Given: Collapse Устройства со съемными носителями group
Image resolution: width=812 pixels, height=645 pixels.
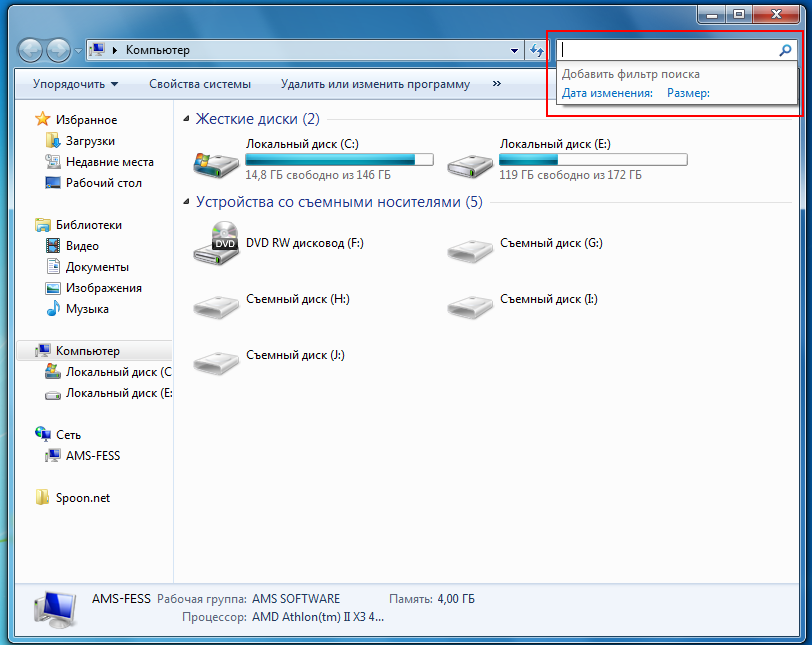Looking at the screenshot, I should tap(186, 202).
